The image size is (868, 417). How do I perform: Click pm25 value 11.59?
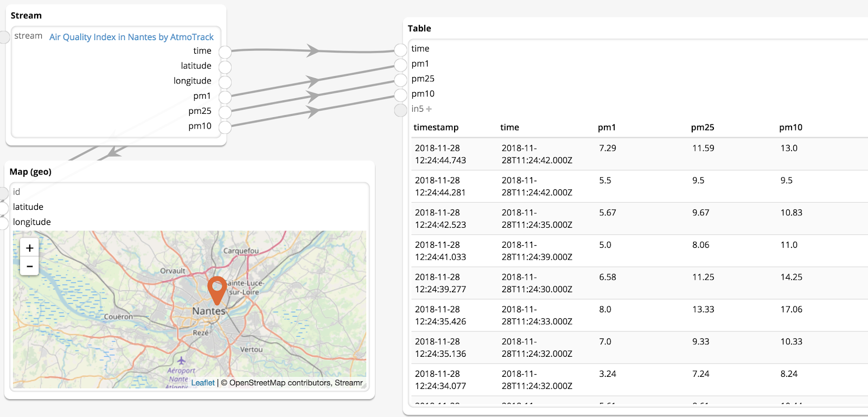(703, 148)
